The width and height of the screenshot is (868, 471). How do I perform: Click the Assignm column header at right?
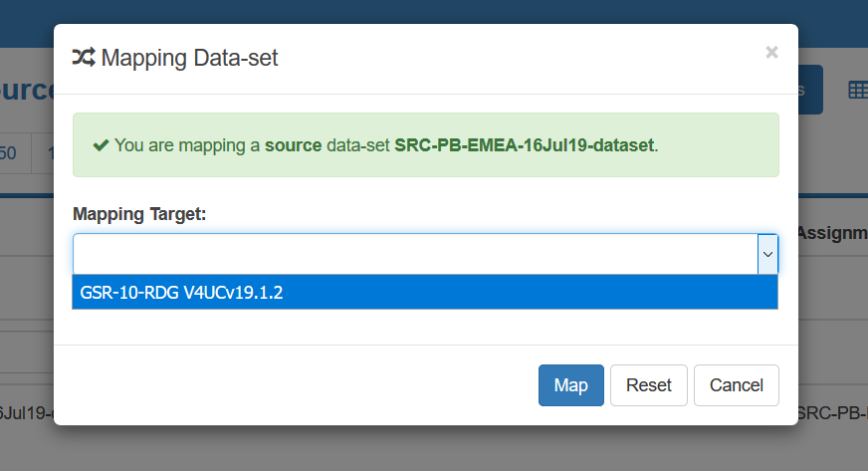click(832, 232)
